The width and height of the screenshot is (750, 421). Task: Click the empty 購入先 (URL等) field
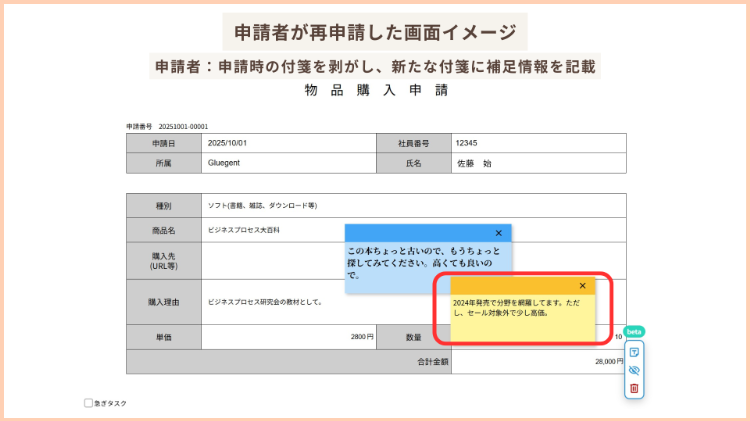tap(270, 261)
